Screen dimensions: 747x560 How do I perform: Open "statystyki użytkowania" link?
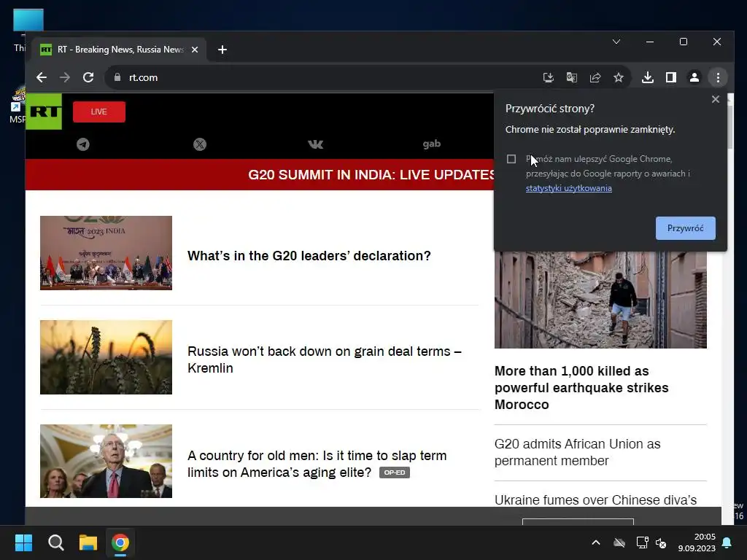click(x=569, y=188)
